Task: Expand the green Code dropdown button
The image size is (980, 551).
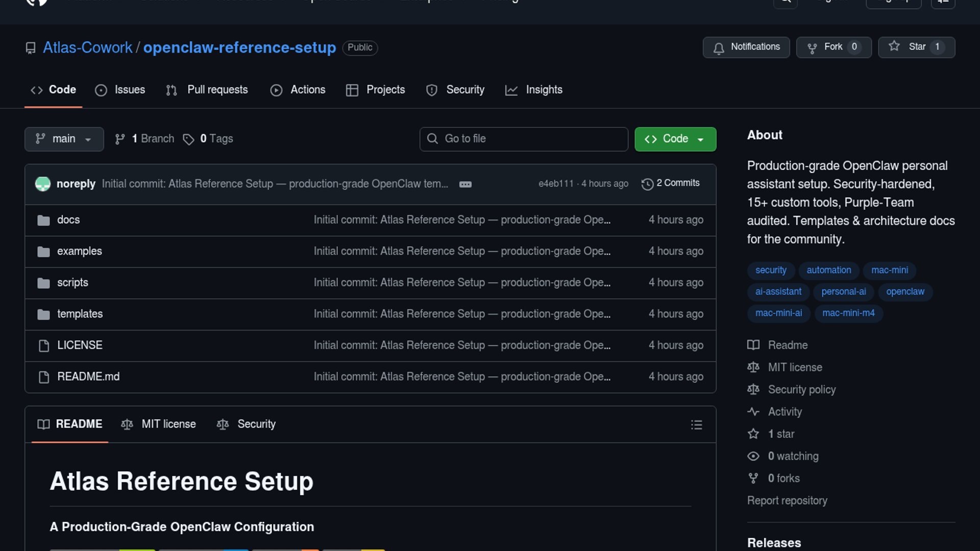Action: (x=675, y=139)
